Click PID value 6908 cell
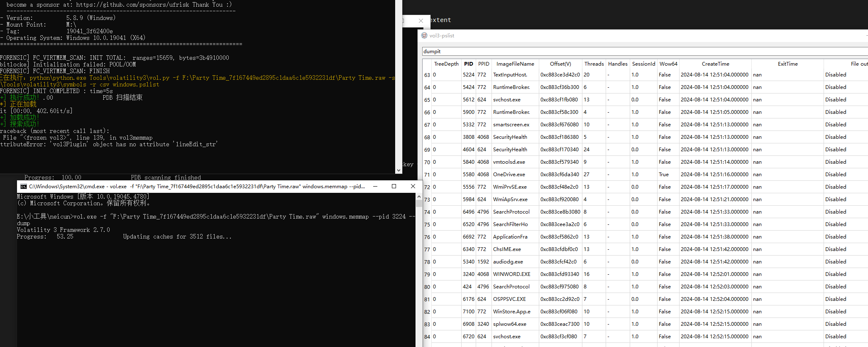The image size is (868, 347). tap(469, 324)
